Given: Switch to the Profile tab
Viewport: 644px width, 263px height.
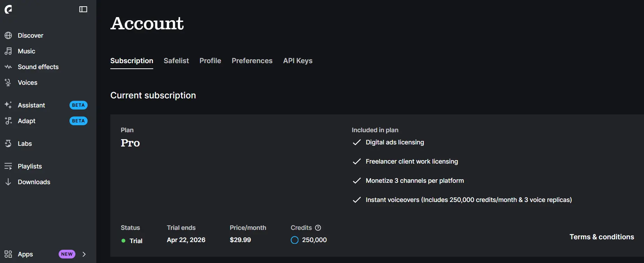Looking at the screenshot, I should tap(210, 61).
